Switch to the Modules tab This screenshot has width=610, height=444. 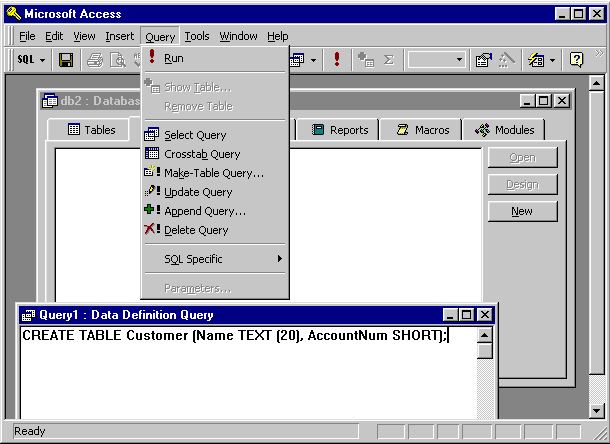pos(504,130)
